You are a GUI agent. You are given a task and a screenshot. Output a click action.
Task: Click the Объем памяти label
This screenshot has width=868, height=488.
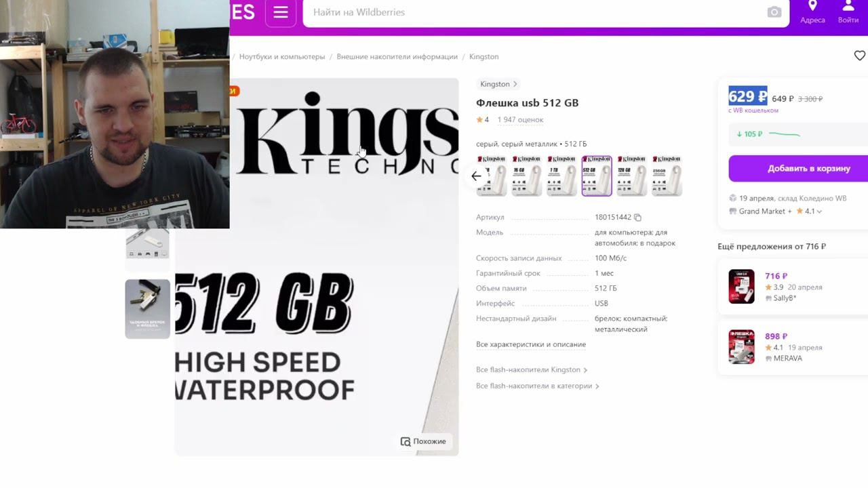click(501, 288)
